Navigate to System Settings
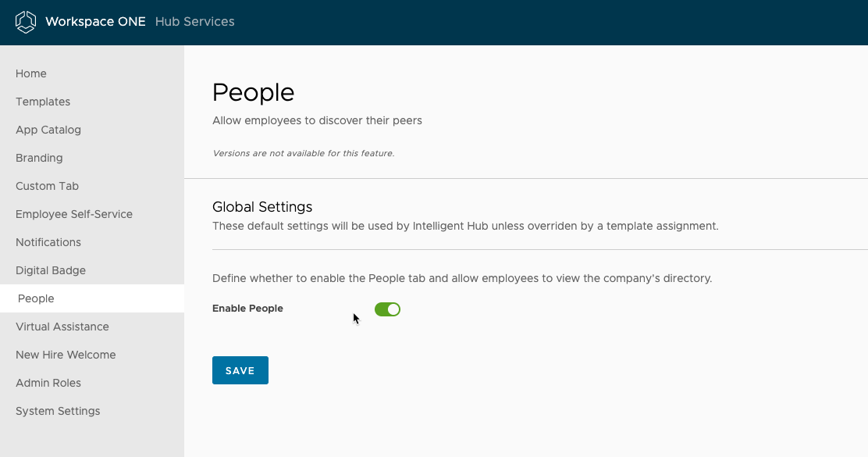This screenshot has width=868, height=457. coord(58,411)
